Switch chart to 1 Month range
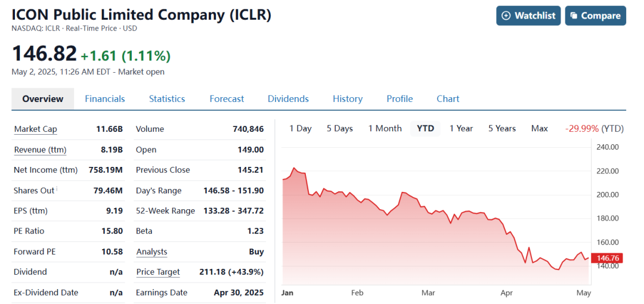Image resolution: width=644 pixels, height=304 pixels. pos(385,128)
